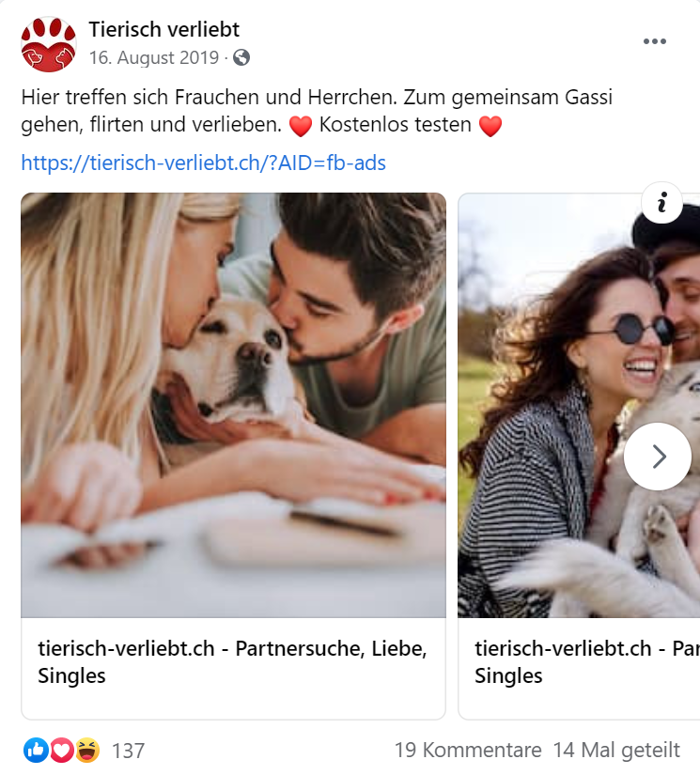Click first card title Partnersuche, Liebe, Singles
The height and width of the screenshot is (775, 700).
[x=232, y=662]
